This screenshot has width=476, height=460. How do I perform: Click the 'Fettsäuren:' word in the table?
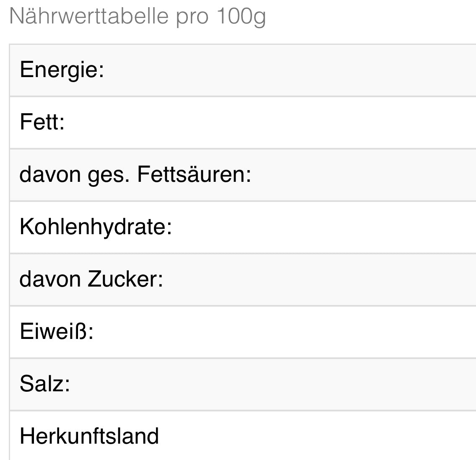(x=194, y=174)
